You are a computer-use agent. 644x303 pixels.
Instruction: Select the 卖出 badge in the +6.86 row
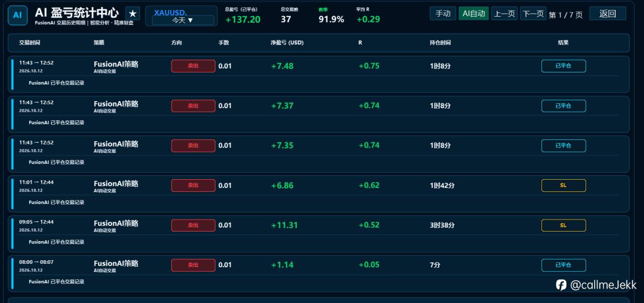point(193,185)
